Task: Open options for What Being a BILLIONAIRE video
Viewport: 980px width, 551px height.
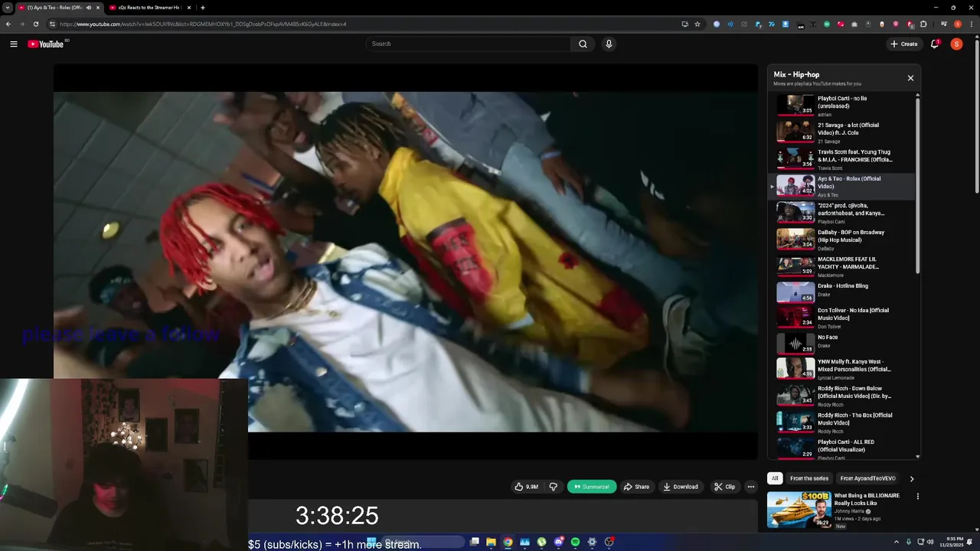Action: pyautogui.click(x=917, y=496)
